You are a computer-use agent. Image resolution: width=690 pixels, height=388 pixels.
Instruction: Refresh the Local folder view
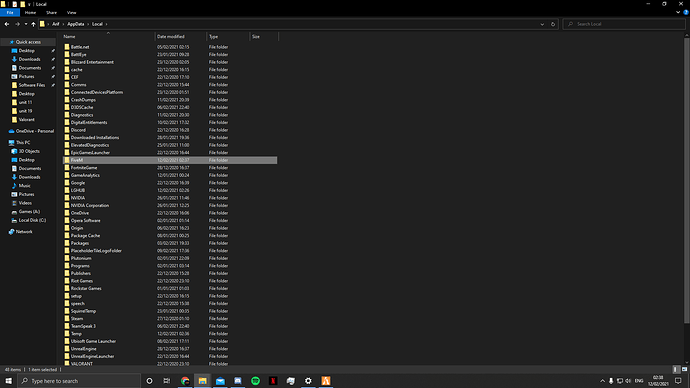click(x=553, y=24)
